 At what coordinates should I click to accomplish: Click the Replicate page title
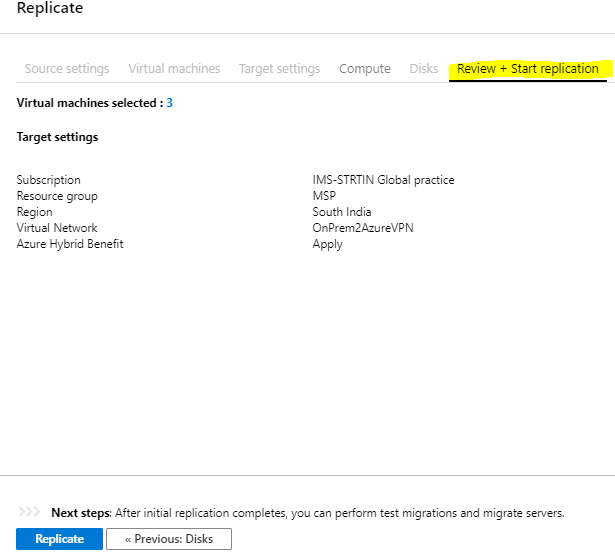50,8
